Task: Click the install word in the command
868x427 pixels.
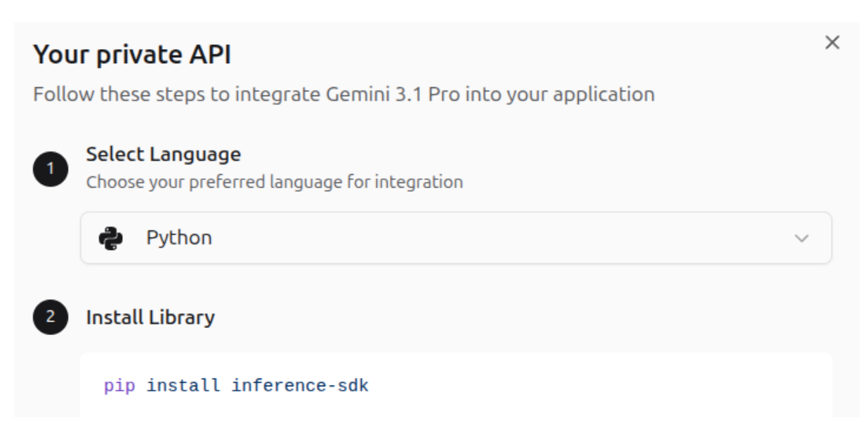Action: tap(185, 386)
